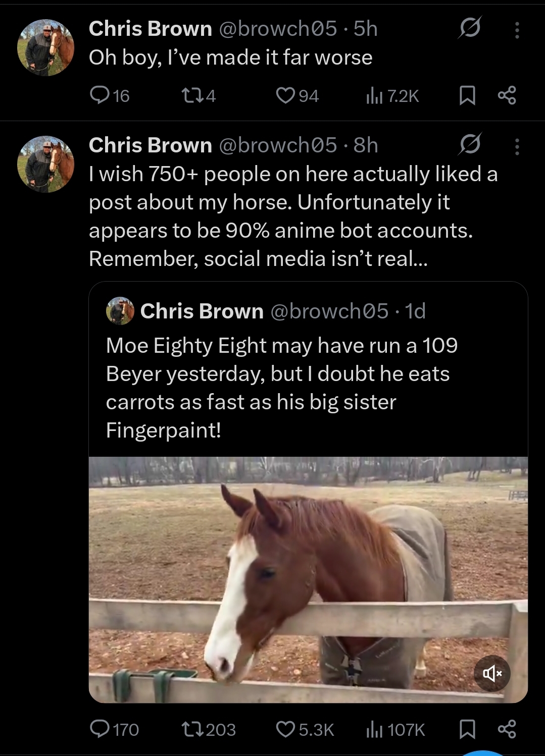Open @browch05 handle on the 8h tweet
545x756 pixels.
point(277,145)
